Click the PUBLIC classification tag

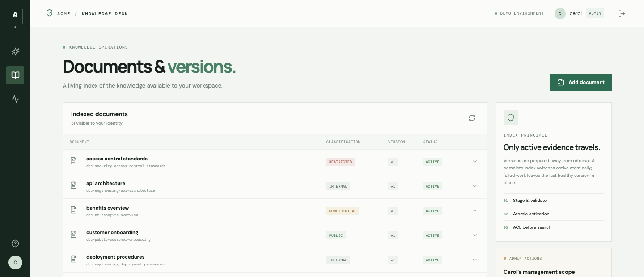click(336, 235)
